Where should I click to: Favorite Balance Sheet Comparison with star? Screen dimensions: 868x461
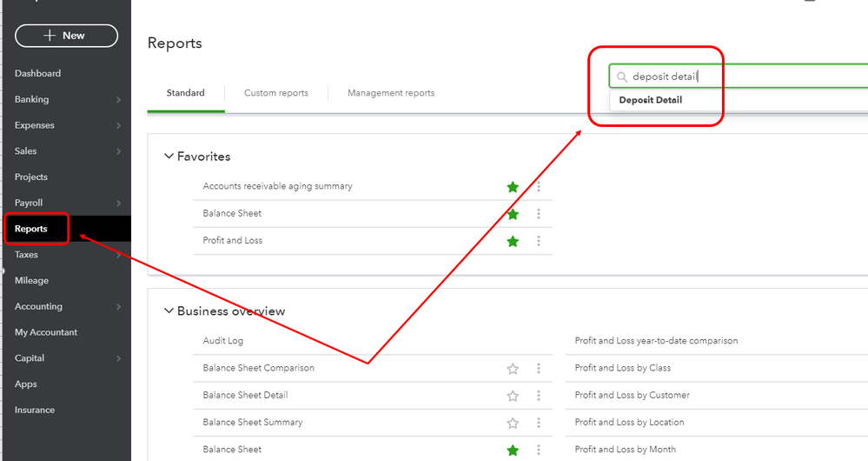coord(513,369)
